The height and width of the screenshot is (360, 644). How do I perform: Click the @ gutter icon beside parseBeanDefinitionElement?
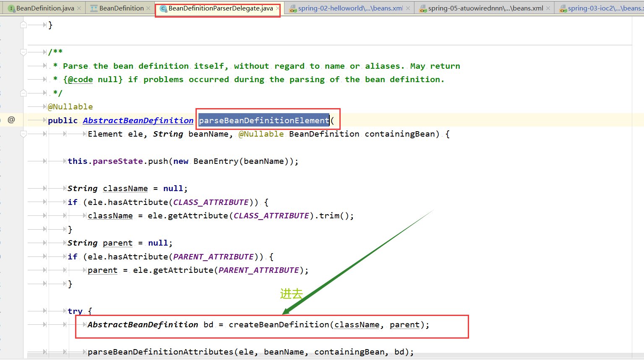click(x=11, y=120)
